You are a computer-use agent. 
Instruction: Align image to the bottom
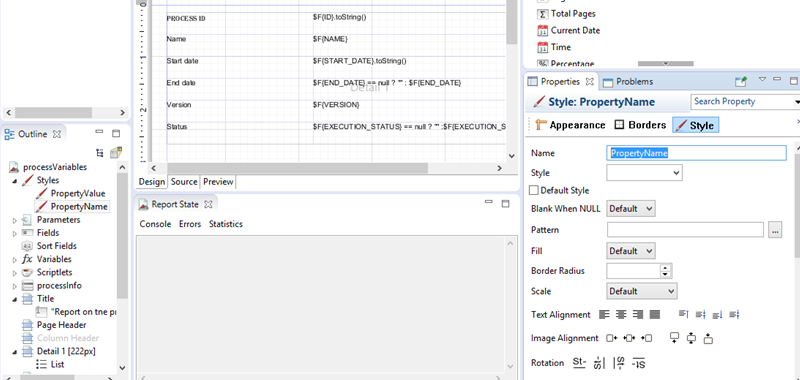(708, 338)
